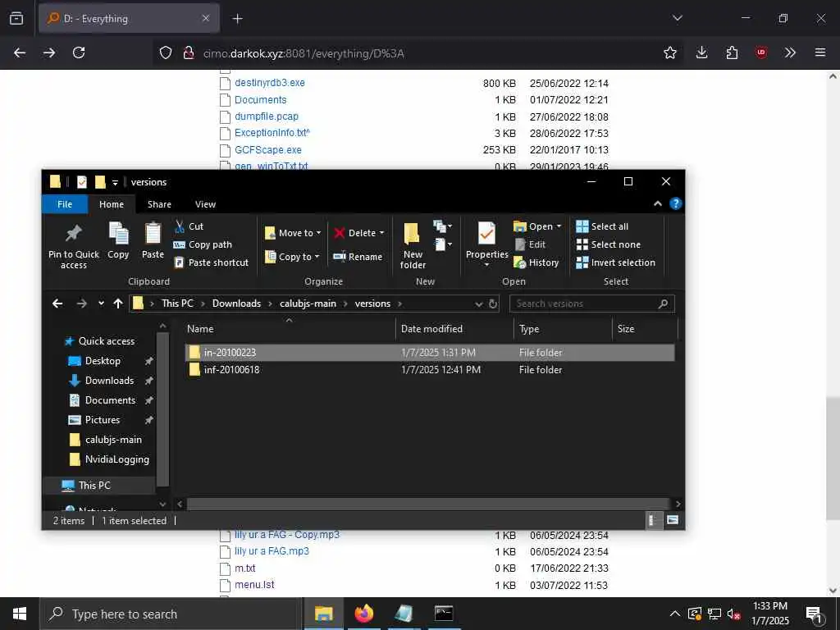Image resolution: width=840 pixels, height=630 pixels.
Task: Click uBlock Origin toolbar icon
Action: pyautogui.click(x=760, y=52)
